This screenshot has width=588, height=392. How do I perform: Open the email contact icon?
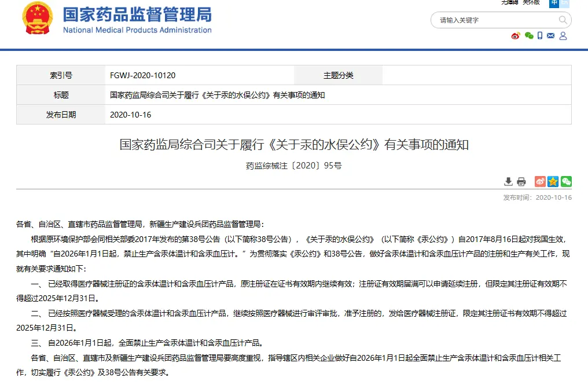[x=550, y=35]
